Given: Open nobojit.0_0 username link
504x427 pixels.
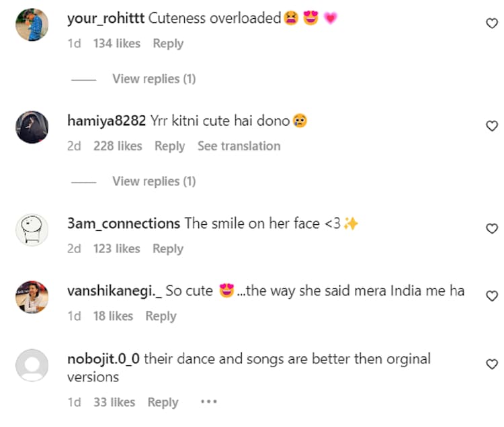Looking at the screenshot, I should 103,359.
